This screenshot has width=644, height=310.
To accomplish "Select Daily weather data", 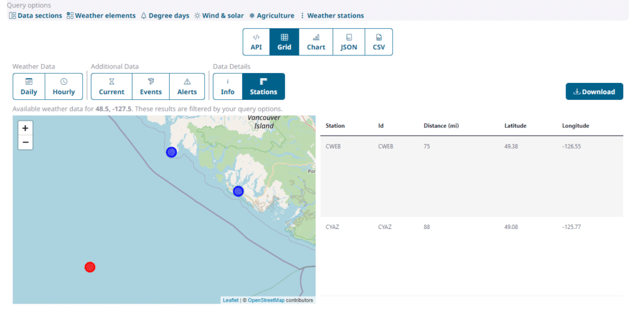I will [29, 87].
